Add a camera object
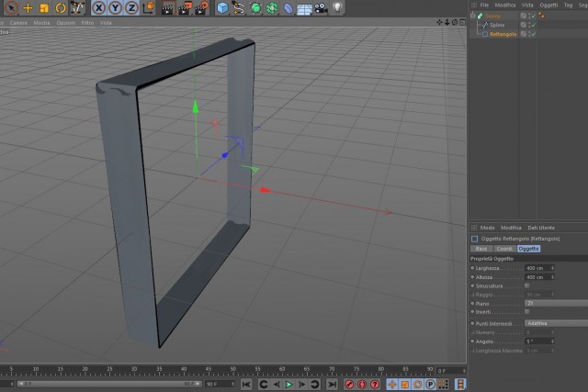The height and width of the screenshot is (392, 588). click(321, 8)
